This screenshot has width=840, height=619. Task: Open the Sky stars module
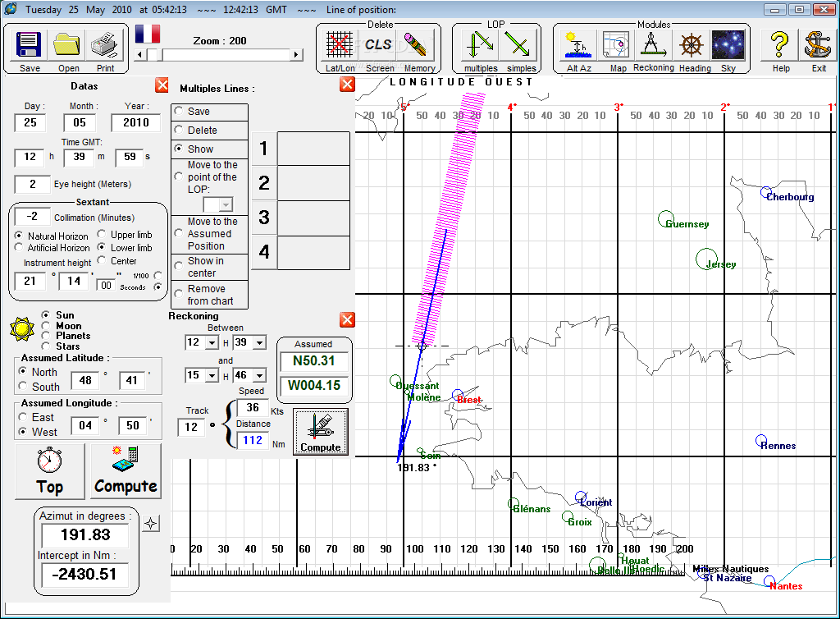pyautogui.click(x=728, y=44)
